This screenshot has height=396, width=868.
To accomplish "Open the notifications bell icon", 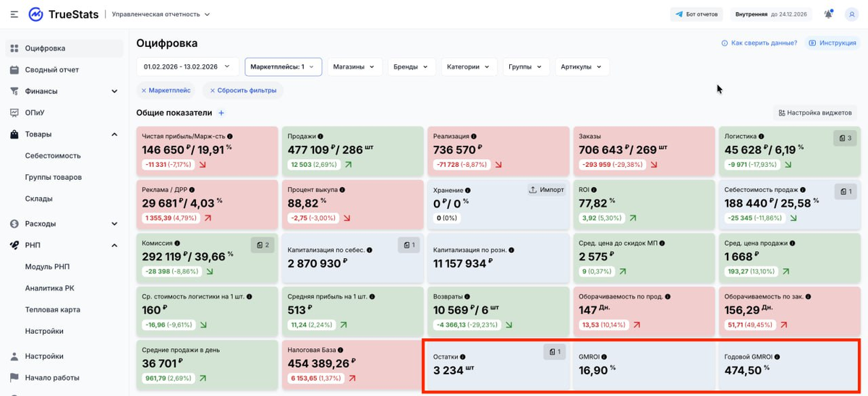I will [828, 14].
